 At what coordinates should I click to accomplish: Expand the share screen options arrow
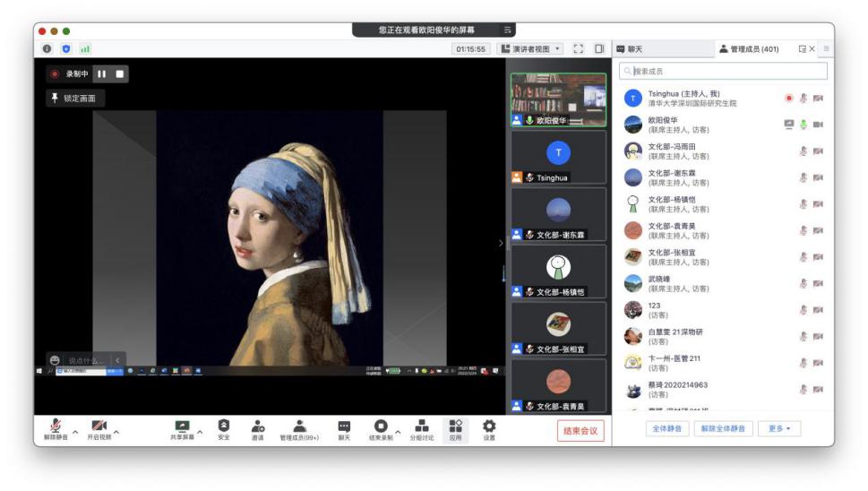[200, 433]
